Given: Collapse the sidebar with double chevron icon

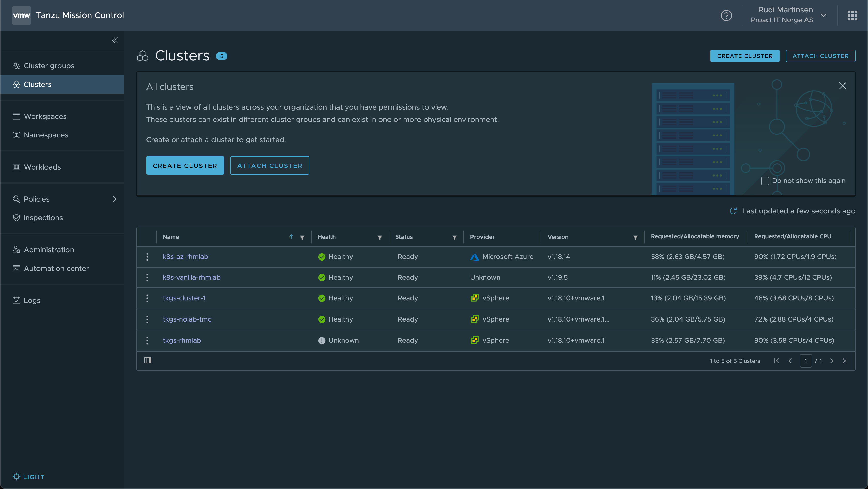Looking at the screenshot, I should coord(114,40).
